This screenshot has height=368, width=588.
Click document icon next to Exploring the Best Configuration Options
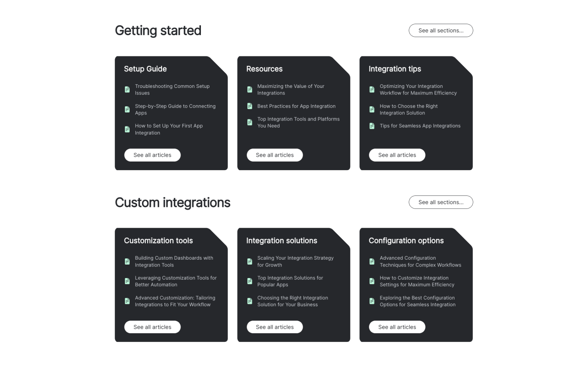click(x=372, y=301)
